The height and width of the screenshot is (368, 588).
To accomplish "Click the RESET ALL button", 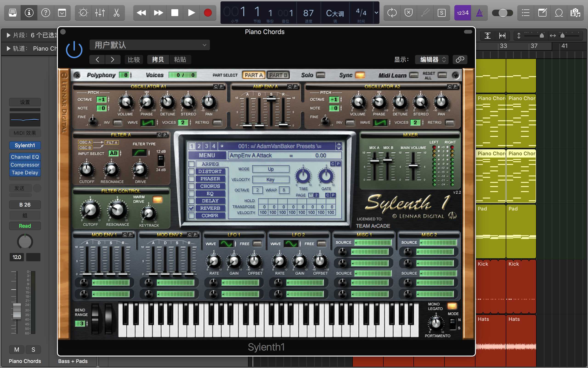I will coord(442,75).
